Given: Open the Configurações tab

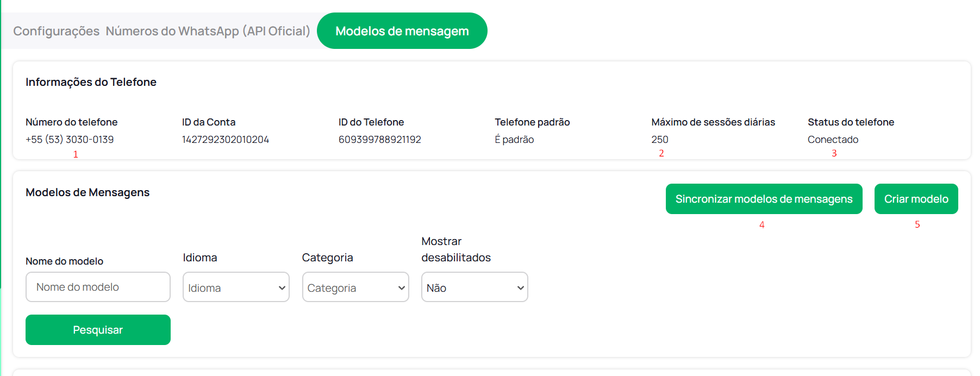Looking at the screenshot, I should coord(56,31).
